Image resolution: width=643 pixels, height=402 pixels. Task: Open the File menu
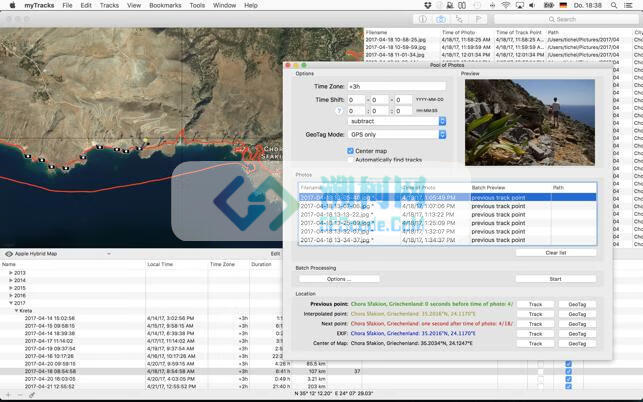click(67, 5)
